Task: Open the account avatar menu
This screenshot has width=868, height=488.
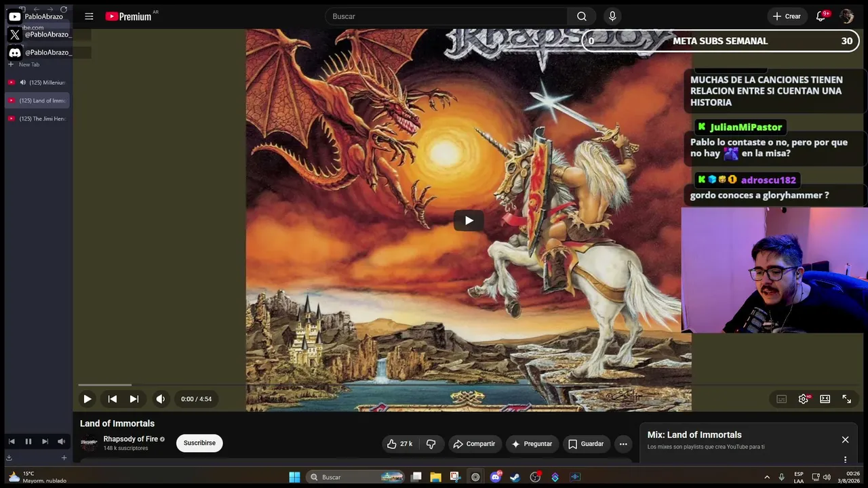Action: (x=846, y=16)
